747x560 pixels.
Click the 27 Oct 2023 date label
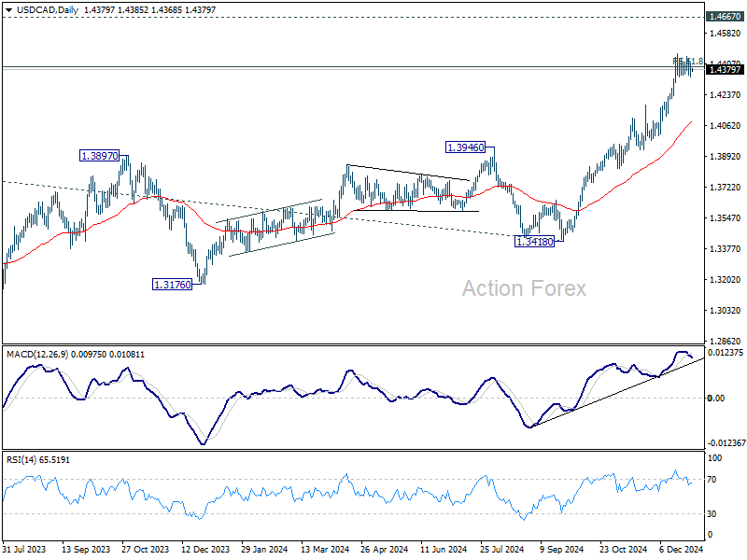coord(146,549)
